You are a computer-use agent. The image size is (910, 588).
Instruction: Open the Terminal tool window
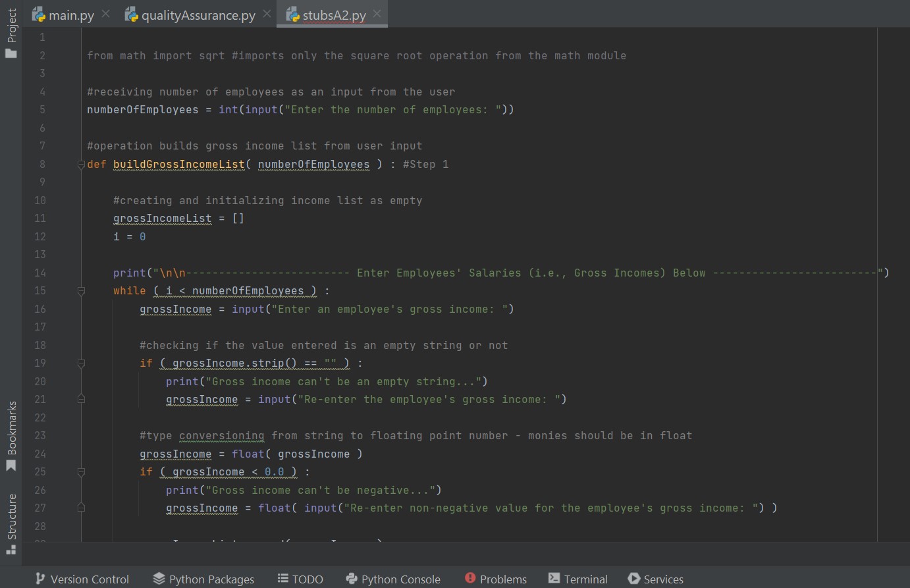(578, 579)
